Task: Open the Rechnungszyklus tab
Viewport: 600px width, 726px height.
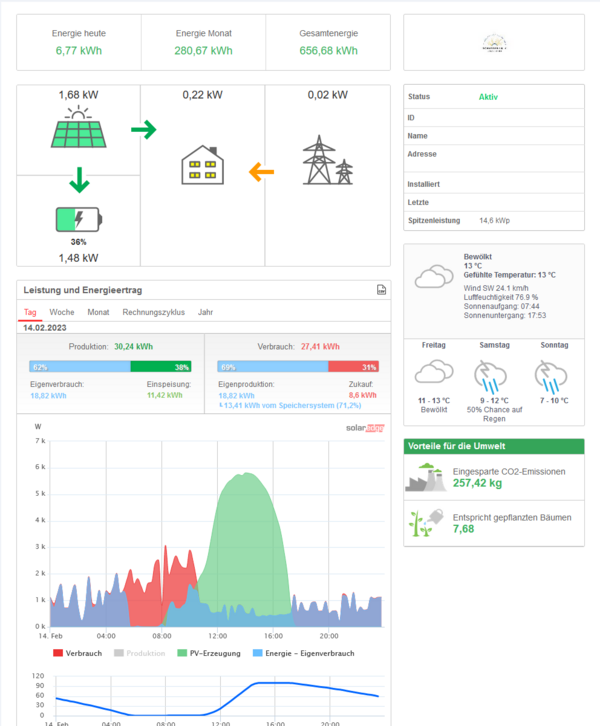Action: pyautogui.click(x=154, y=312)
